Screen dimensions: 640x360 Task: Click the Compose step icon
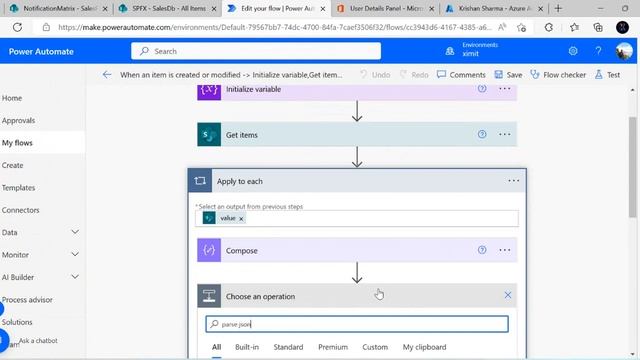click(209, 250)
